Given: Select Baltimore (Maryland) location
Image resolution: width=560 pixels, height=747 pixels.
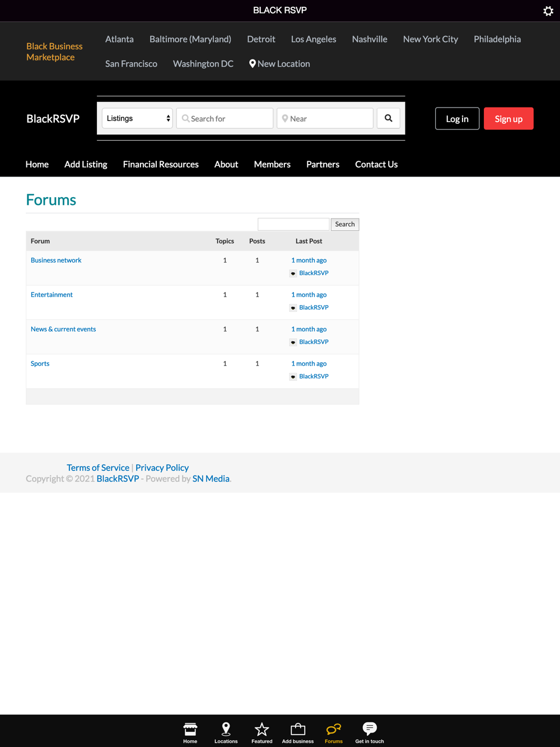Looking at the screenshot, I should pyautogui.click(x=190, y=39).
